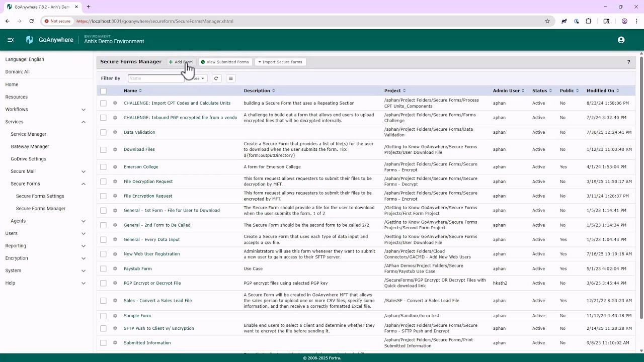
Task: Check the File Decryption Request checkbox
Action: point(103,182)
